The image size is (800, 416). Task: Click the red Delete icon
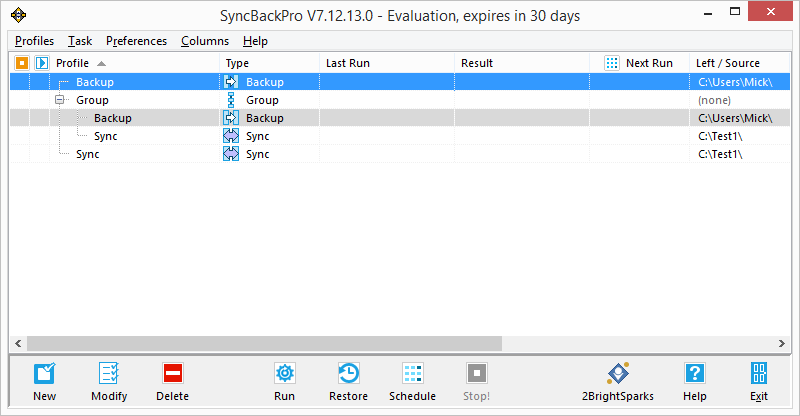click(172, 374)
